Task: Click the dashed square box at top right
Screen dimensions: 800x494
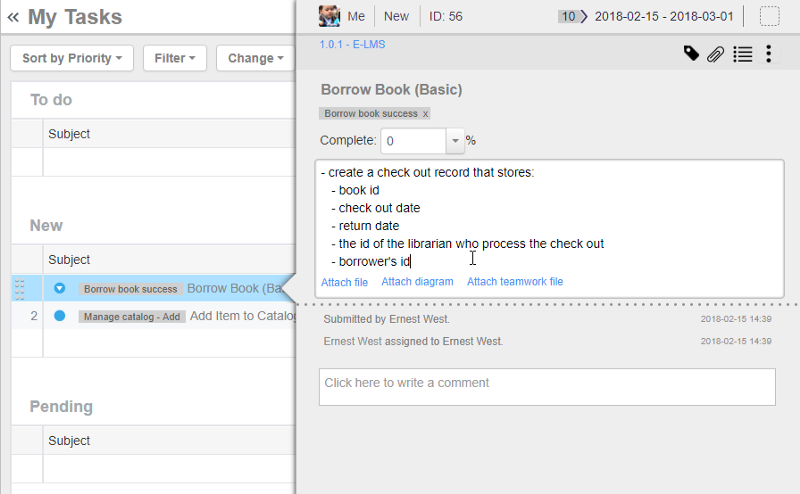Action: [769, 16]
